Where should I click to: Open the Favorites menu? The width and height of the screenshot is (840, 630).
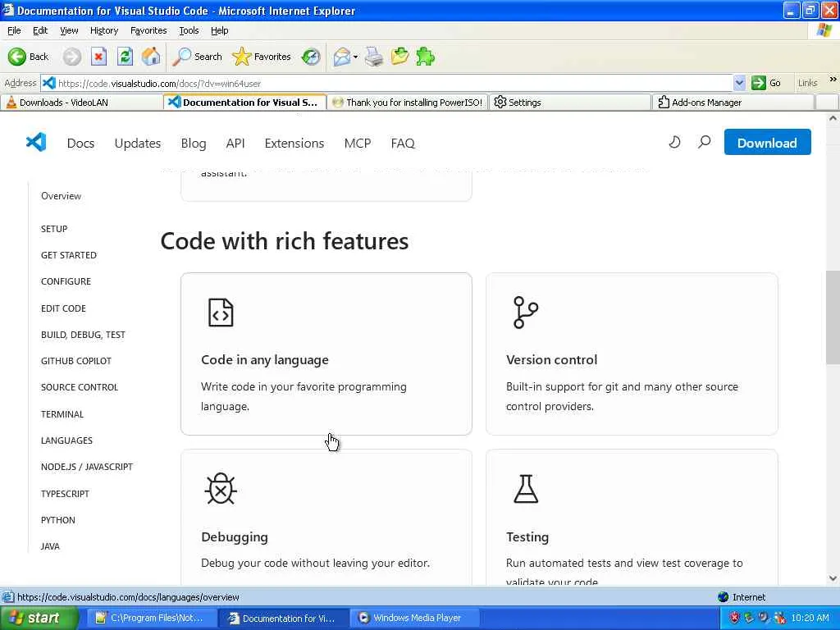pyautogui.click(x=148, y=30)
